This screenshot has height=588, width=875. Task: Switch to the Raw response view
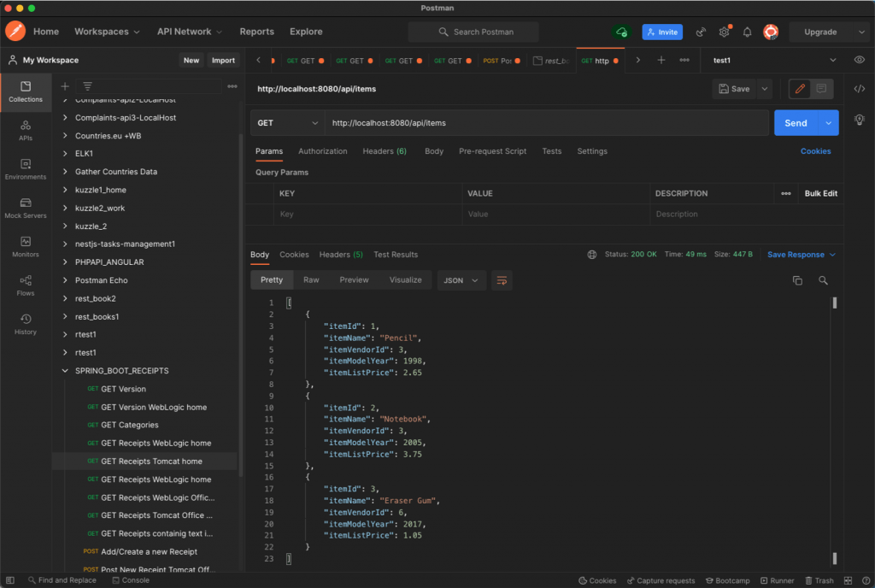pos(311,280)
